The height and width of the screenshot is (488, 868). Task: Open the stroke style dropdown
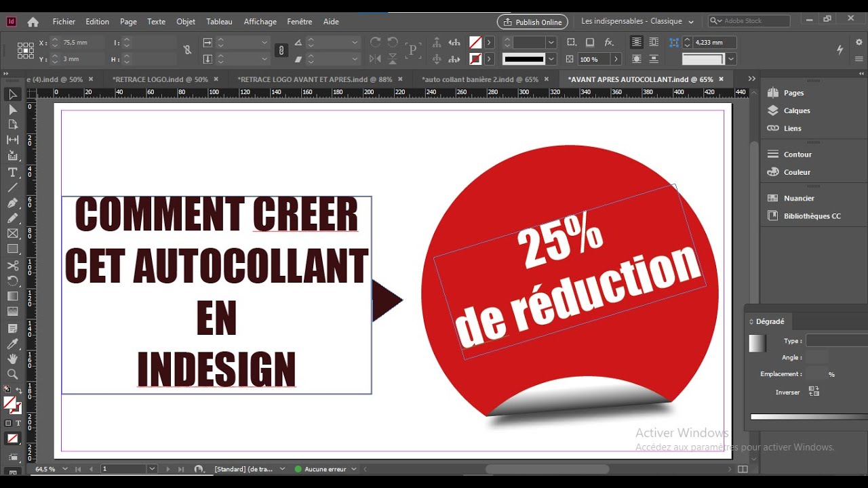coord(551,59)
